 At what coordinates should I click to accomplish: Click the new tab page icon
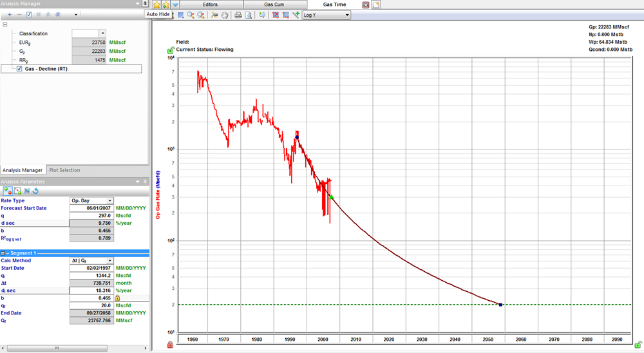click(x=376, y=5)
